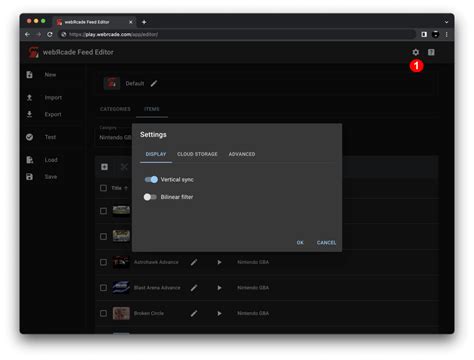Select the webRcade Feed Editor browser tab
474x360 pixels.
pyautogui.click(x=94, y=22)
